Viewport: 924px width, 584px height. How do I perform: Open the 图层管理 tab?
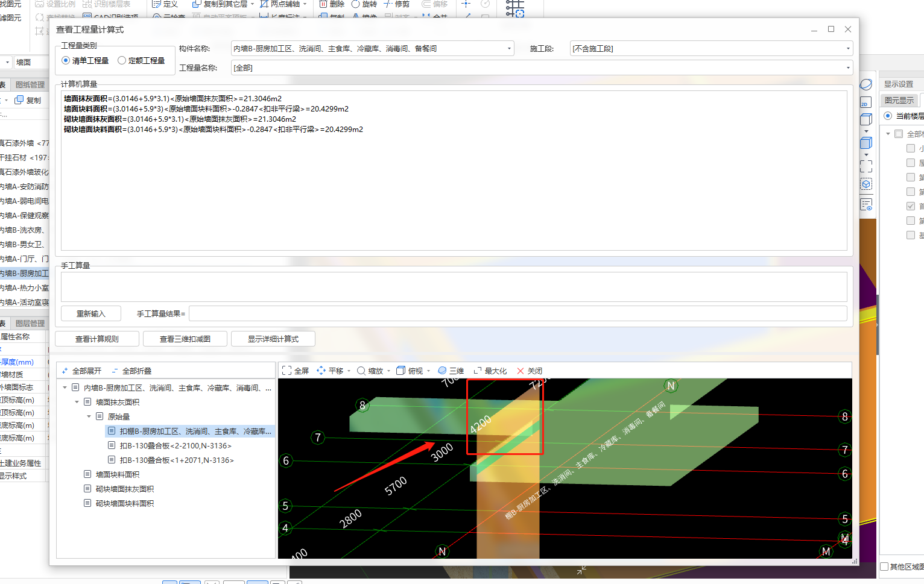tap(30, 323)
